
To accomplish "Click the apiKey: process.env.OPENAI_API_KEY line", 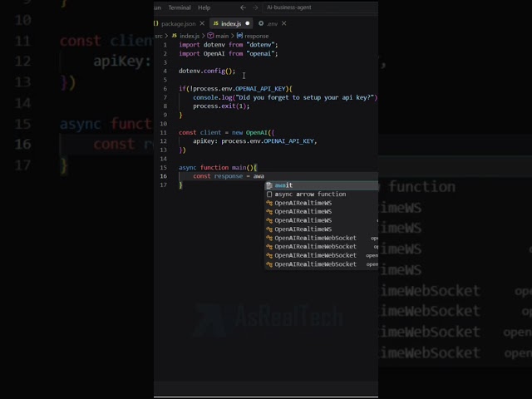I will [x=255, y=141].
